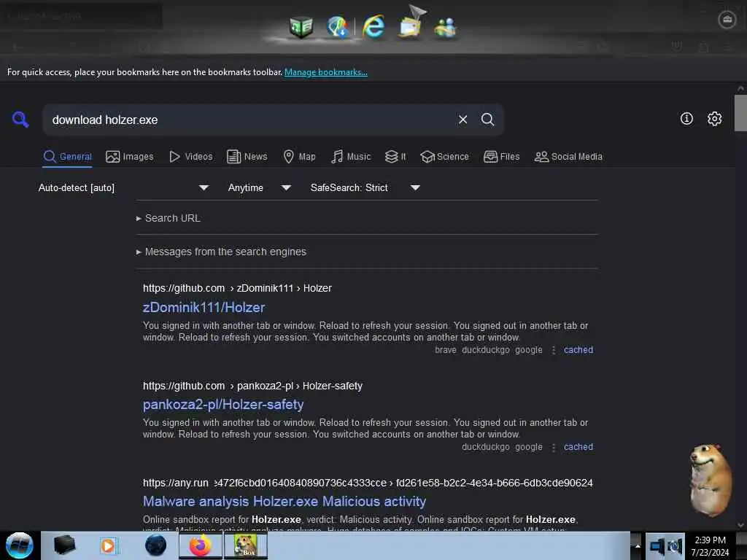This screenshot has height=560, width=747.
Task: Click 'duckduckgo' label under zDominik111/Holzer result
Action: pyautogui.click(x=485, y=350)
